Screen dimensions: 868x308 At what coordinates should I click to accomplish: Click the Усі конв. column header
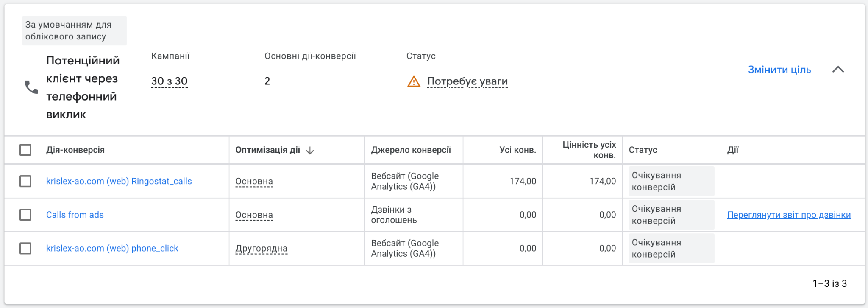coord(518,150)
